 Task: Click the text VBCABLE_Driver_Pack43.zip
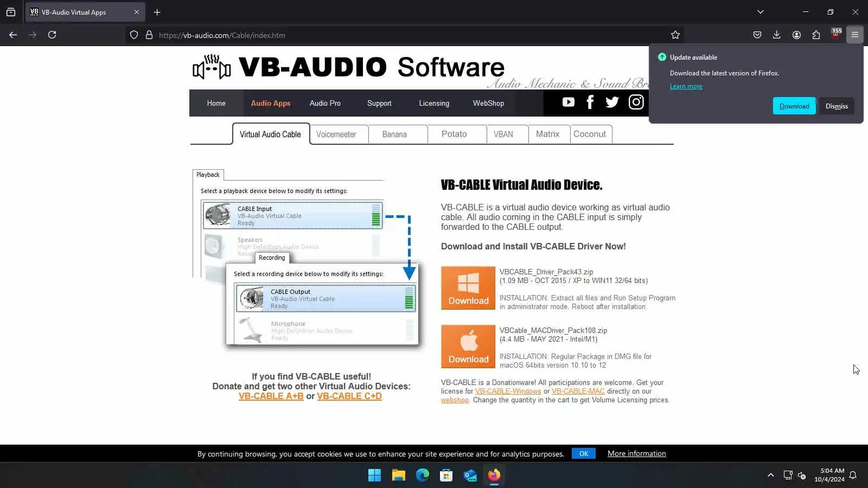546,272
